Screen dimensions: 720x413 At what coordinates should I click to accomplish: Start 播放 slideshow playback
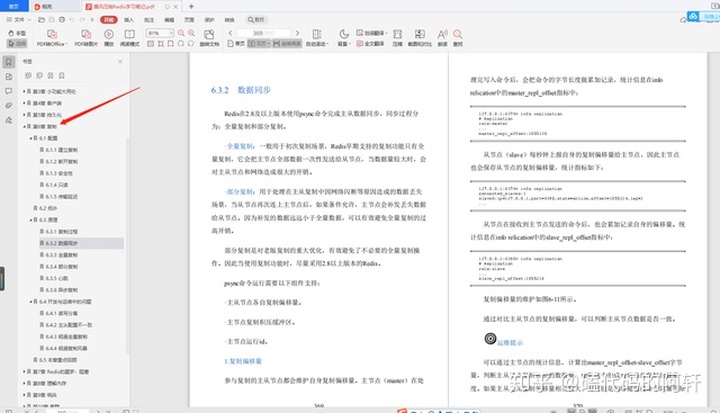click(109, 38)
